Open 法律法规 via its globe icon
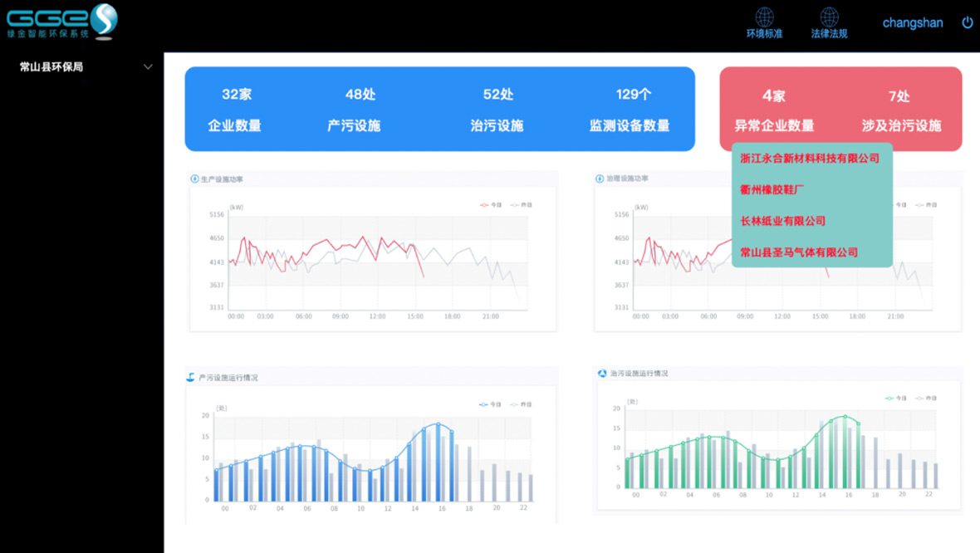 [x=828, y=17]
